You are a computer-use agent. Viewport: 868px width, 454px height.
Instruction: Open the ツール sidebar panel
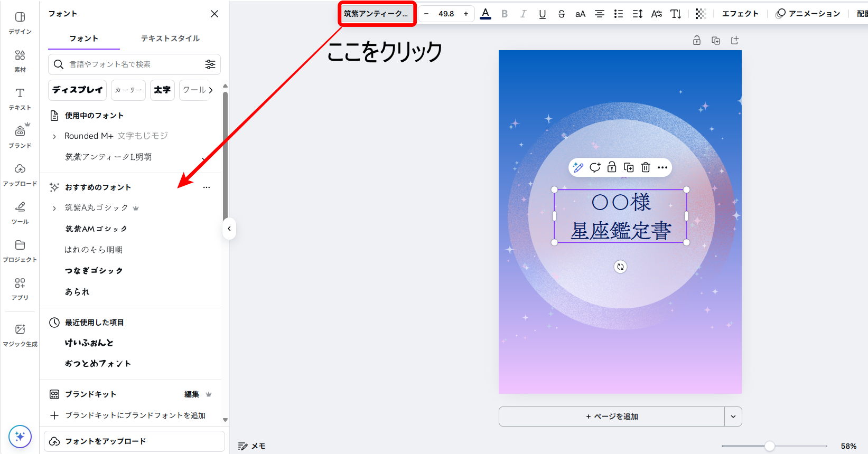point(20,213)
